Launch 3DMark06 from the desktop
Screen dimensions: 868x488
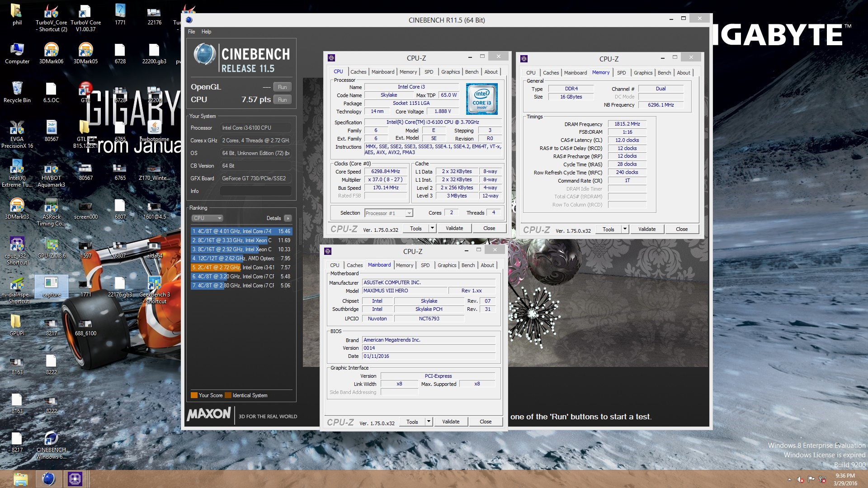(51, 53)
